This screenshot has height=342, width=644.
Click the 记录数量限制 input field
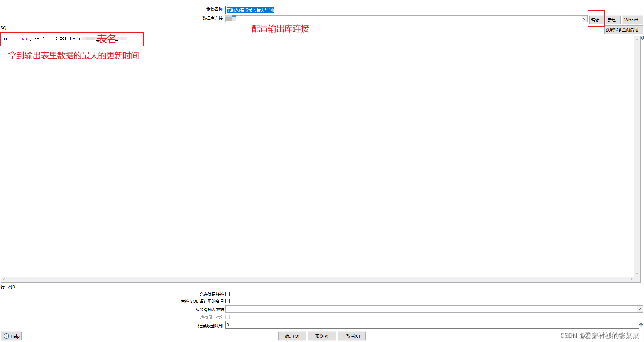coord(432,325)
